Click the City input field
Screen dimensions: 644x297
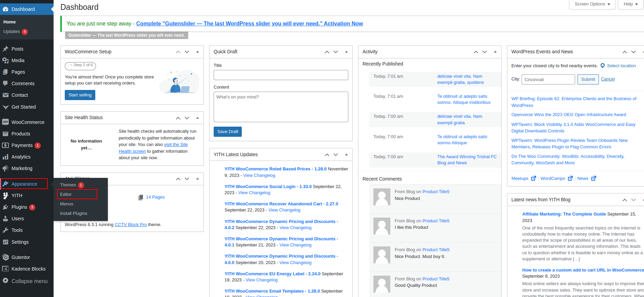(x=548, y=79)
